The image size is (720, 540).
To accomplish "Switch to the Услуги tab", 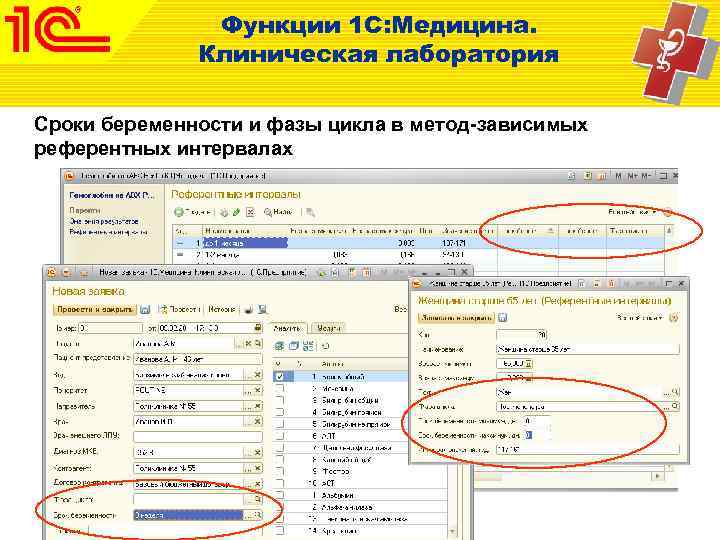I will click(329, 328).
